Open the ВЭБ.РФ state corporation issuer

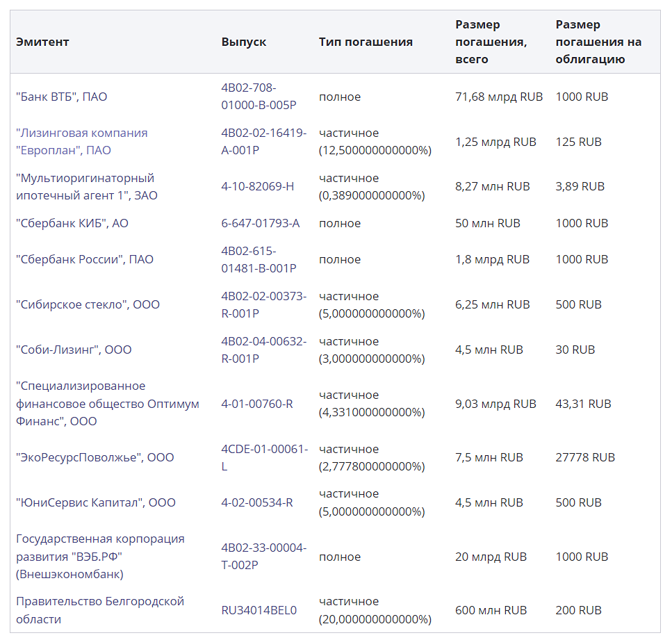tap(101, 557)
